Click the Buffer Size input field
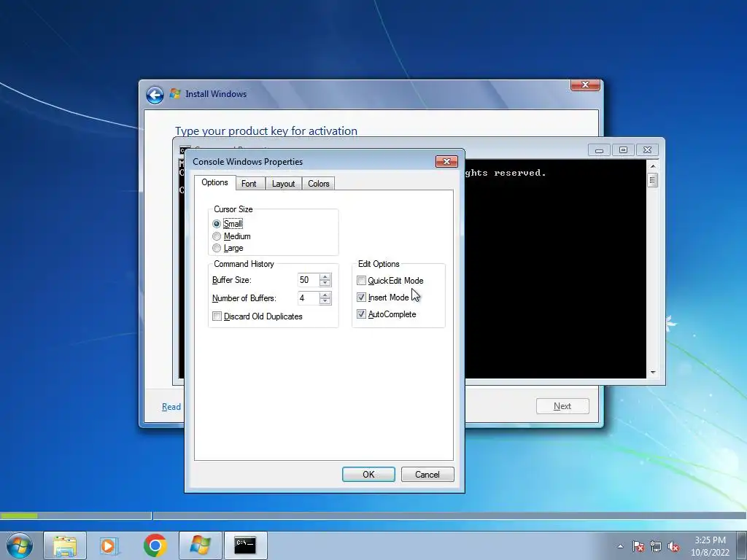The width and height of the screenshot is (747, 560). [309, 280]
